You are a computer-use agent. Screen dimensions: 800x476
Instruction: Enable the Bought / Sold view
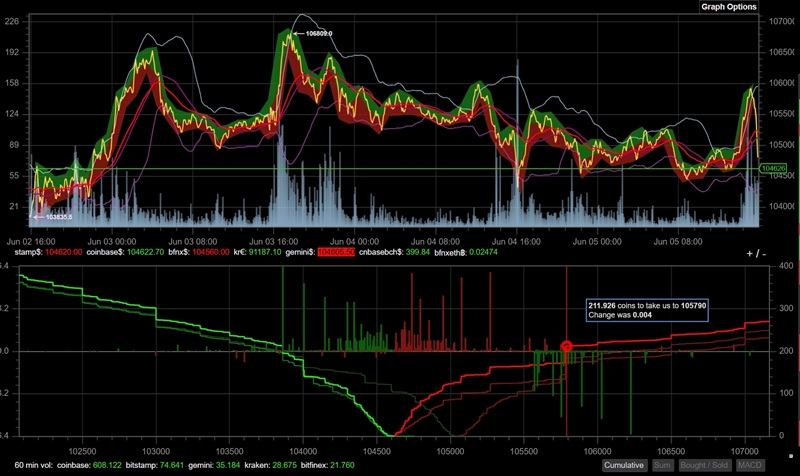(x=703, y=466)
